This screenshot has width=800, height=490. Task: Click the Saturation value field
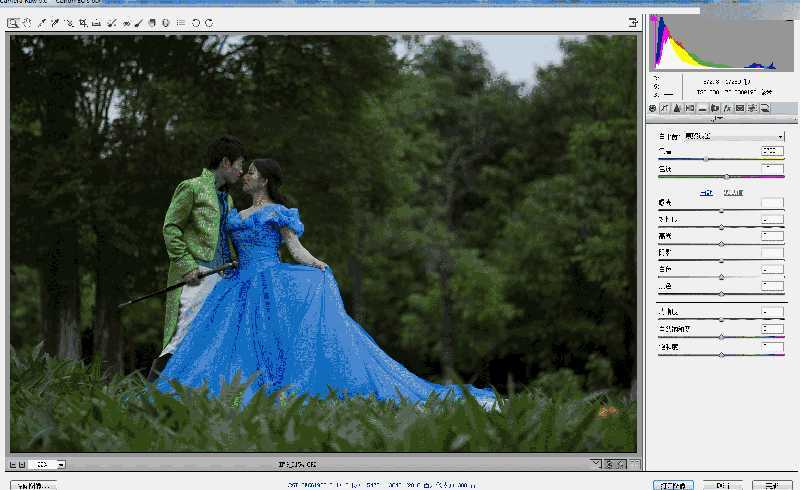point(772,347)
